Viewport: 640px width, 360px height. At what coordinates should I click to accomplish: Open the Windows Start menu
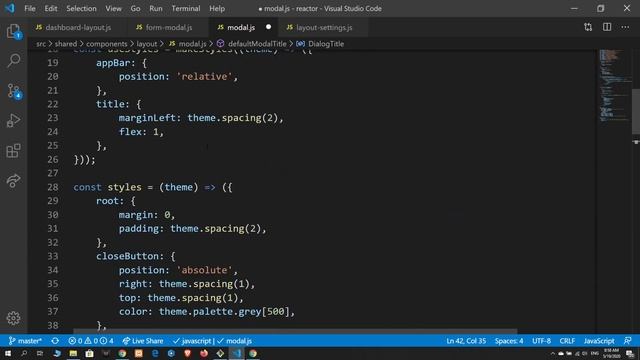pyautogui.click(x=8, y=353)
